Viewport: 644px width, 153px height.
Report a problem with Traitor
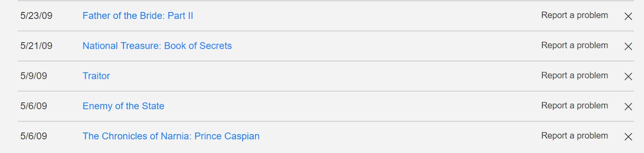point(574,76)
